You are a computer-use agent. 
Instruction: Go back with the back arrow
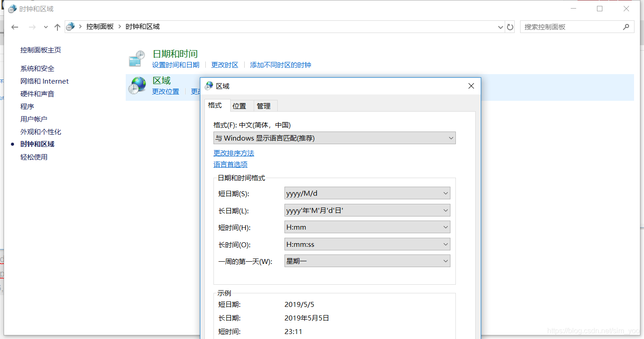pos(14,27)
